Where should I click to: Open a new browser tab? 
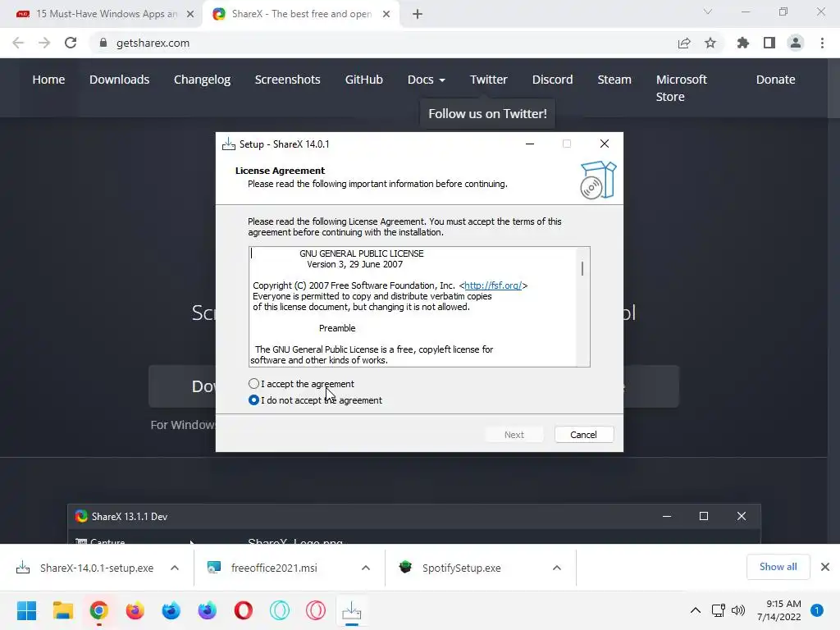[418, 14]
